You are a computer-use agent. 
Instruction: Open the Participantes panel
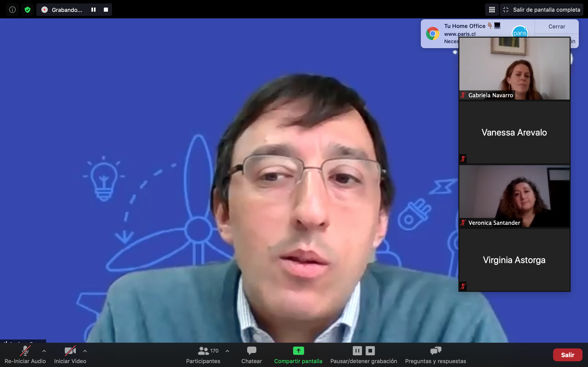(x=203, y=351)
